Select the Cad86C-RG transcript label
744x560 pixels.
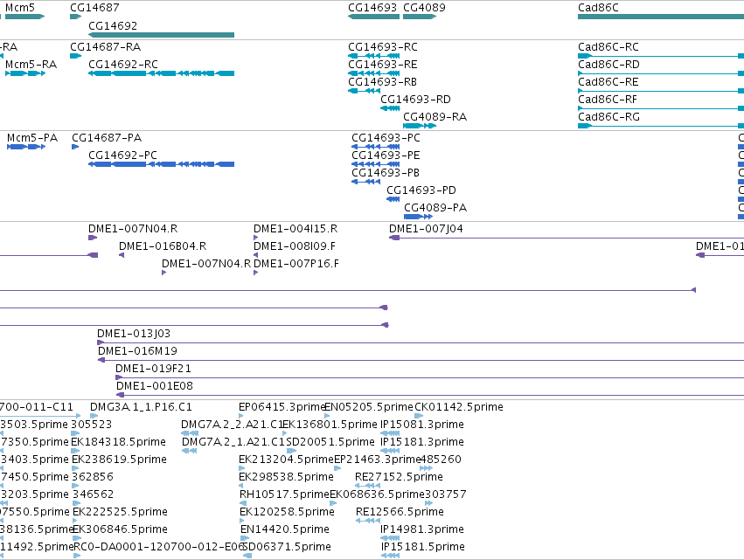click(608, 117)
